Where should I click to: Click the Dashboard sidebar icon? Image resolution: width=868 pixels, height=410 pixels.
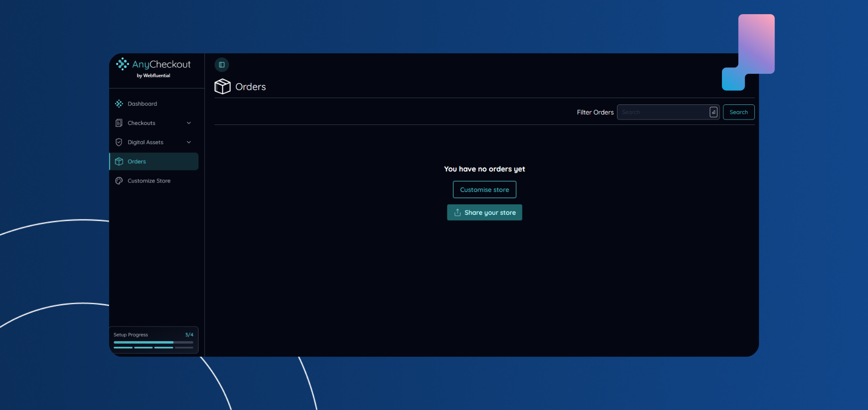[119, 104]
